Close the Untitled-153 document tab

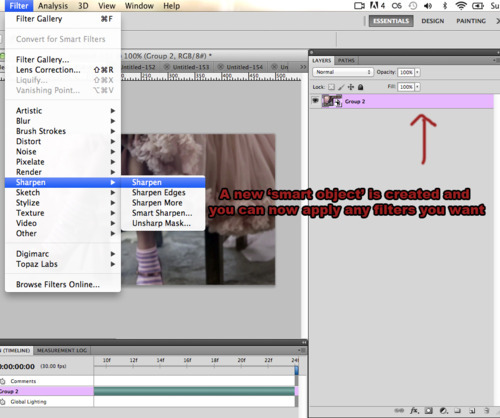point(167,67)
